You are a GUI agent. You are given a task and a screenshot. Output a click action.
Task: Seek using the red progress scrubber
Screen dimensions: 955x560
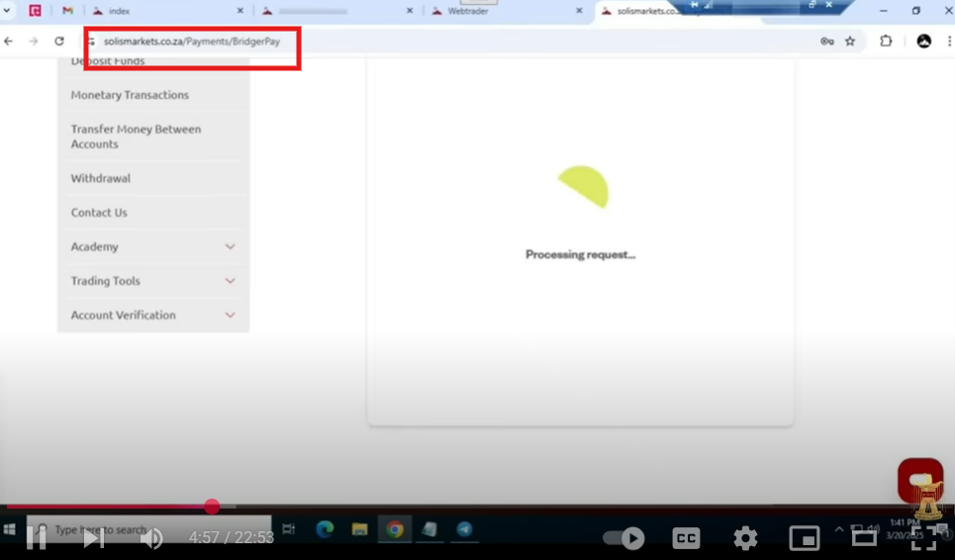point(212,506)
